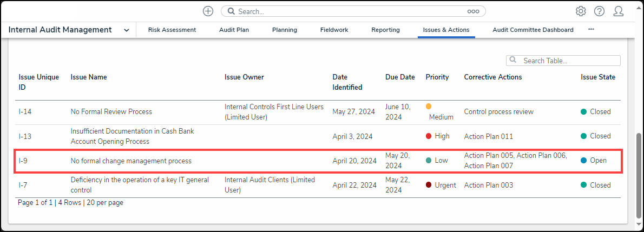
Task: Open the more tabs ellipsis icon
Action: pos(591,29)
